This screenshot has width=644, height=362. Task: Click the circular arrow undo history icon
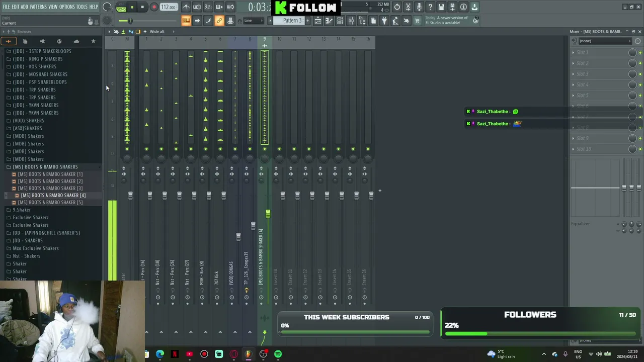(397, 7)
